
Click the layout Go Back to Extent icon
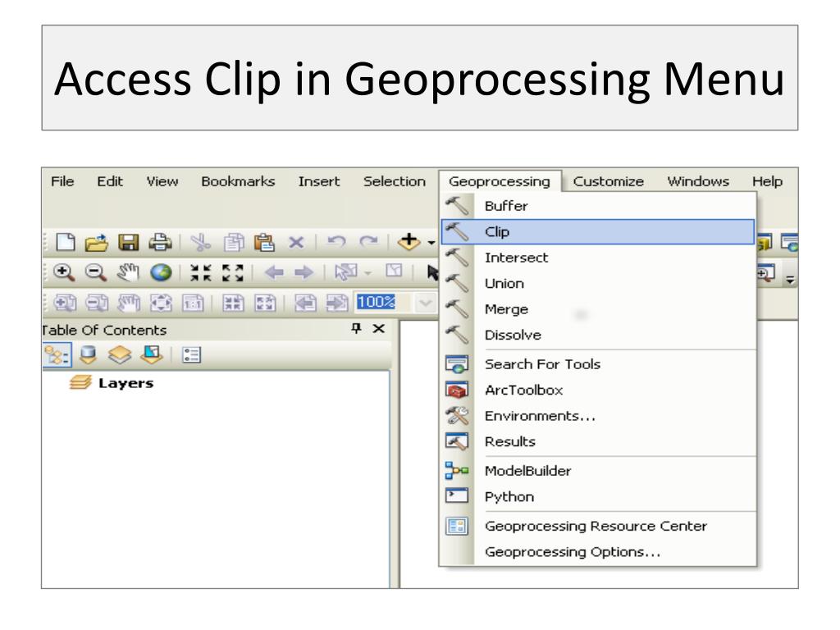pos(305,304)
